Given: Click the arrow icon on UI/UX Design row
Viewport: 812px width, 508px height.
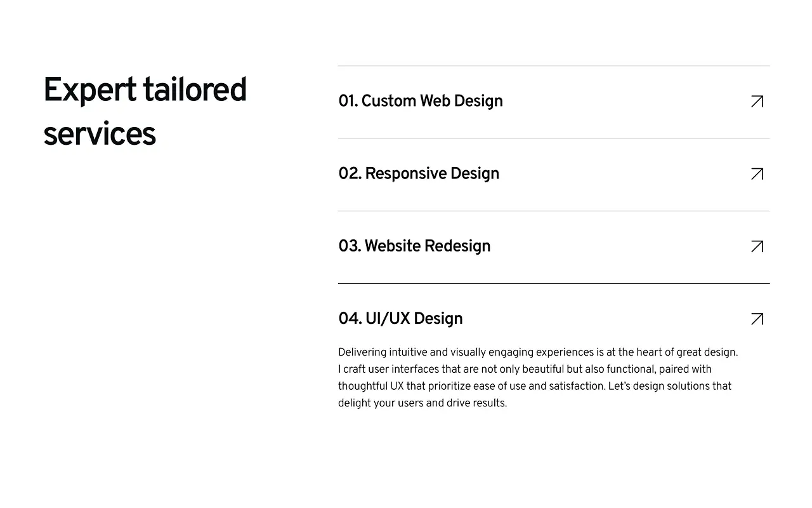Looking at the screenshot, I should pos(757,319).
